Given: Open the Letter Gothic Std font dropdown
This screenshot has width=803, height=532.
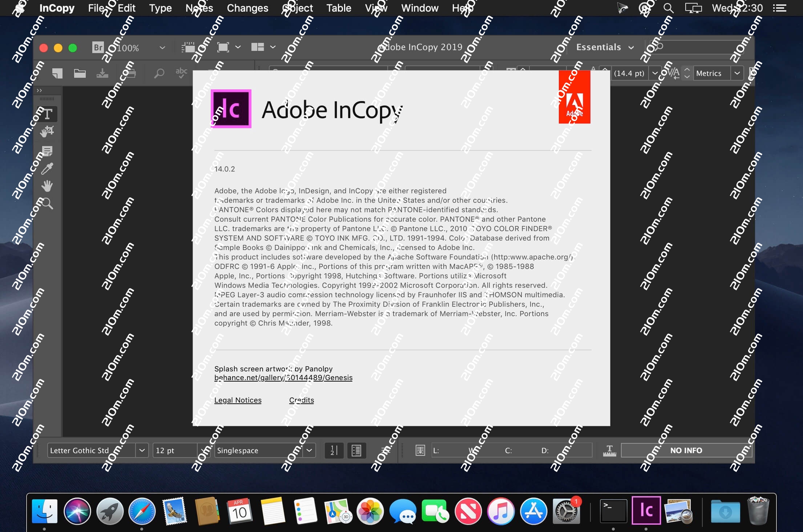Looking at the screenshot, I should (142, 451).
